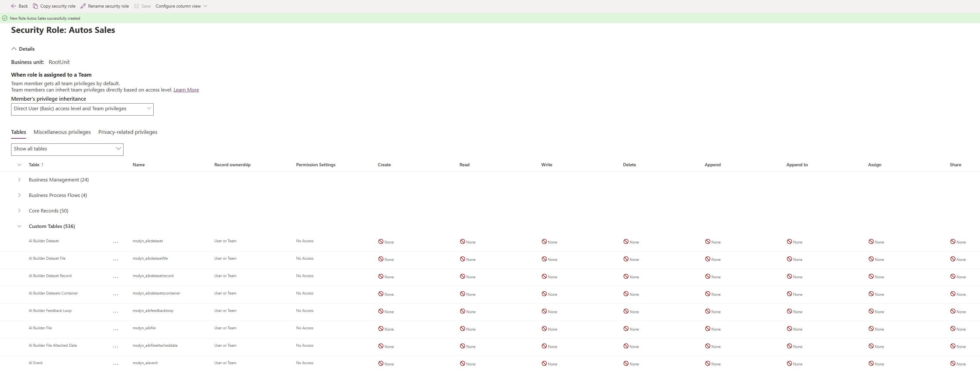Switch to the Miscellaneous privileges tab
This screenshot has height=373, width=980.
click(x=62, y=132)
